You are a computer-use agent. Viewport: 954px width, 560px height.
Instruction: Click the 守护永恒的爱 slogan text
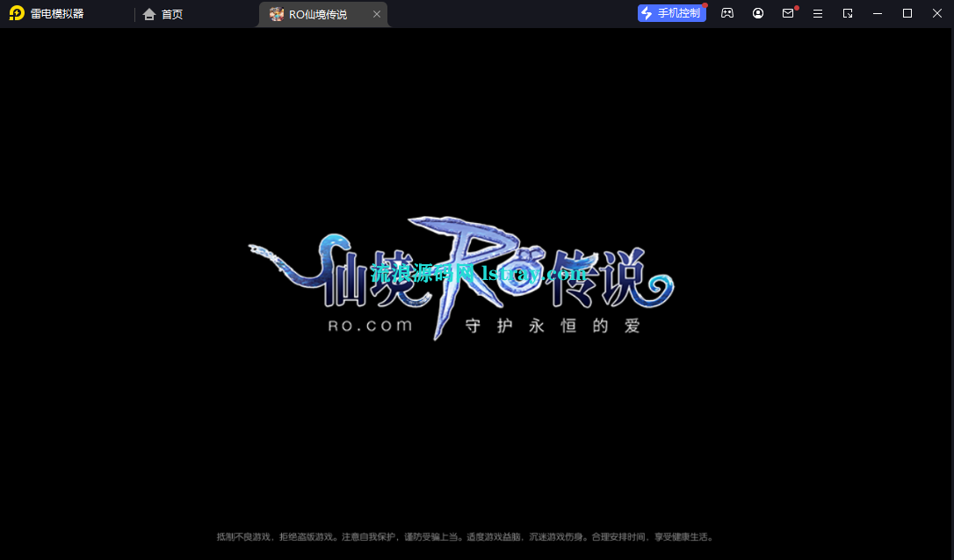[x=553, y=326]
